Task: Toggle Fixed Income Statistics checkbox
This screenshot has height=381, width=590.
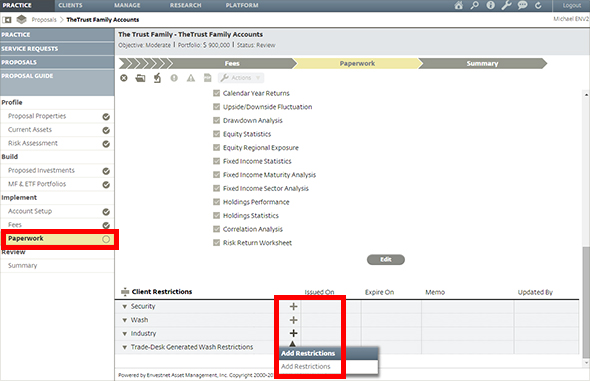Action: click(216, 161)
